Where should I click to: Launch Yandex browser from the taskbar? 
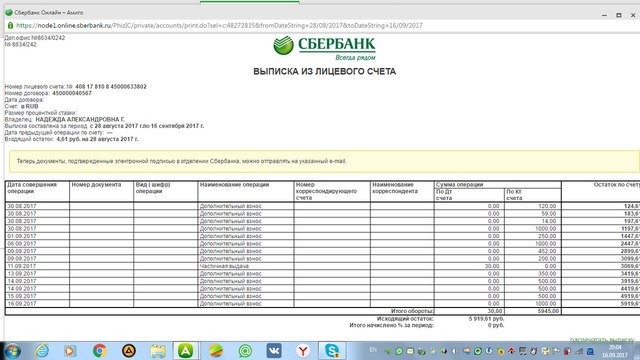pyautogui.click(x=303, y=351)
